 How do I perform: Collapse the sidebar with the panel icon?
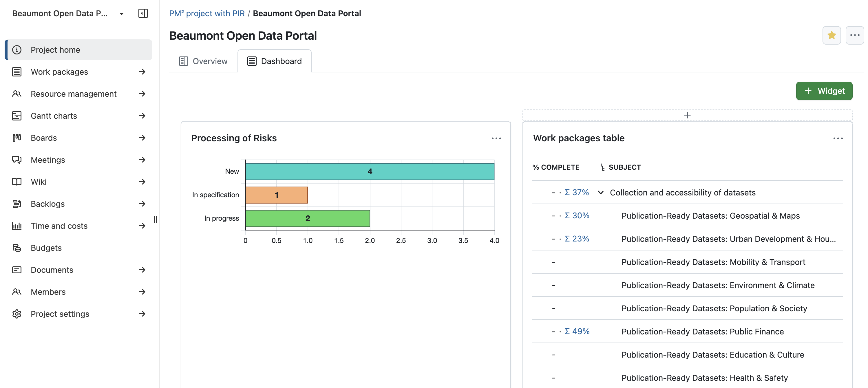(143, 14)
